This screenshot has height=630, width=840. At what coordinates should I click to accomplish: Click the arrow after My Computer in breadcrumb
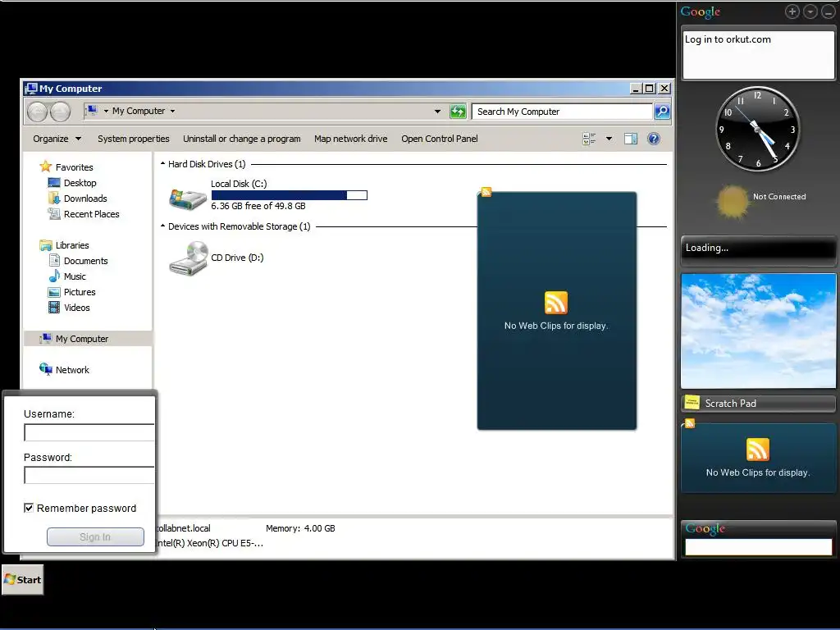[172, 111]
